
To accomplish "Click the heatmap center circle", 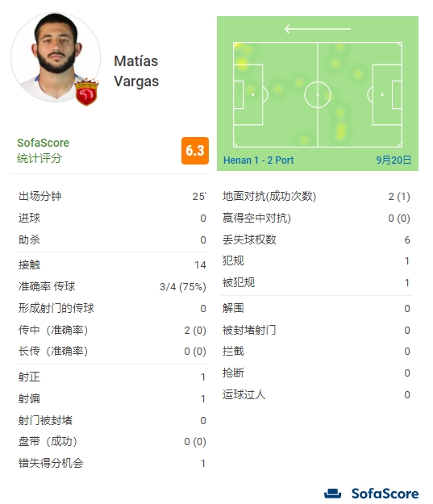I will coord(318,95).
